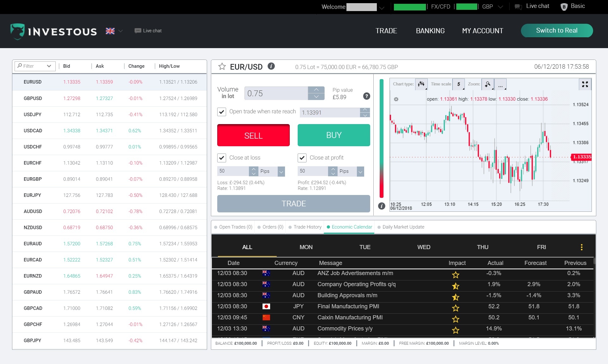Expand Close at loss Pips unit dropdown
608x364 pixels.
click(281, 171)
